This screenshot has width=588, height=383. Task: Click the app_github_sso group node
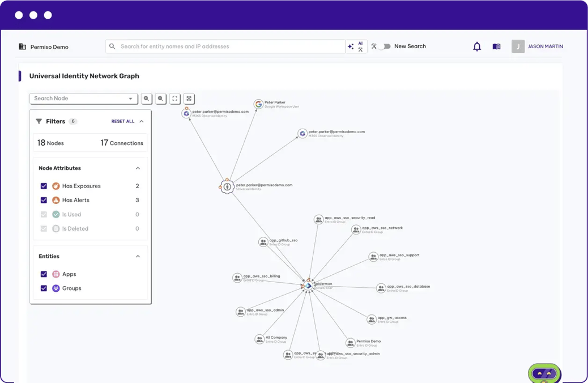tap(263, 242)
